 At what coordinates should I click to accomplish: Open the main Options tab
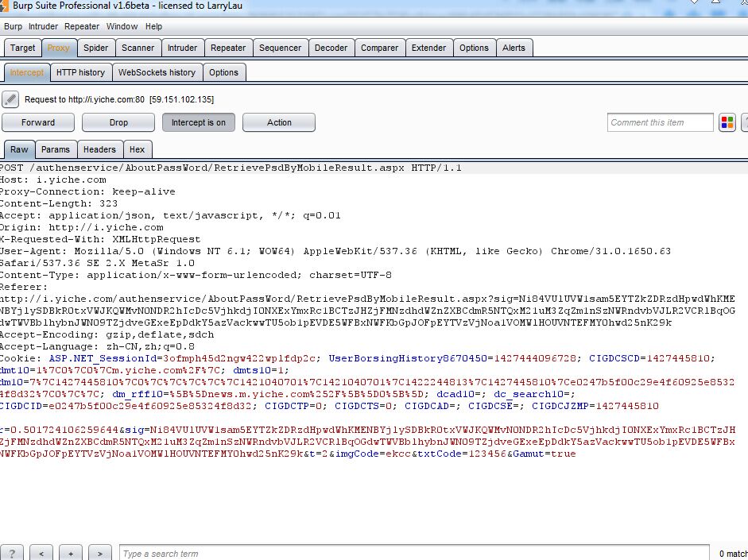474,48
